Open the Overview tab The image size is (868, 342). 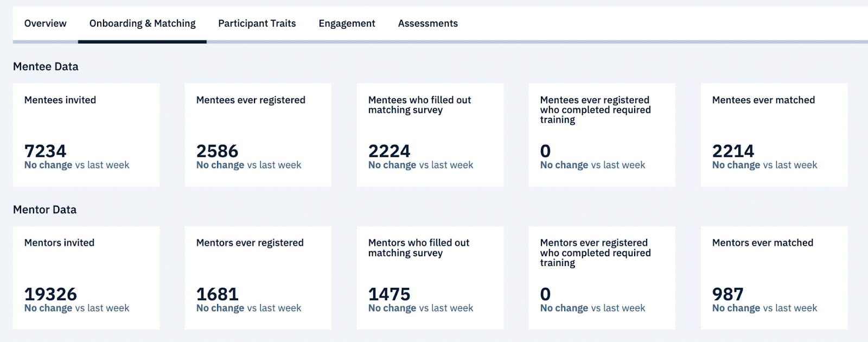point(46,23)
